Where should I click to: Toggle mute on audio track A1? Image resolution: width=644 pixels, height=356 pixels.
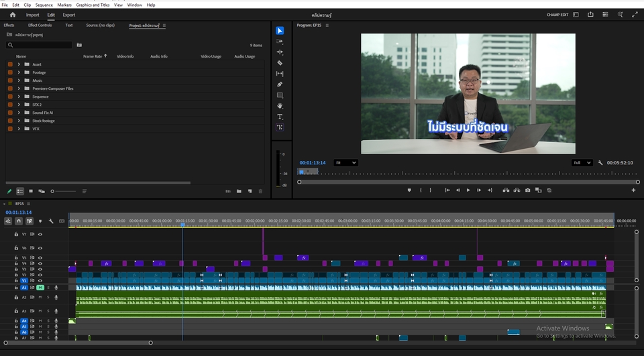(40, 288)
